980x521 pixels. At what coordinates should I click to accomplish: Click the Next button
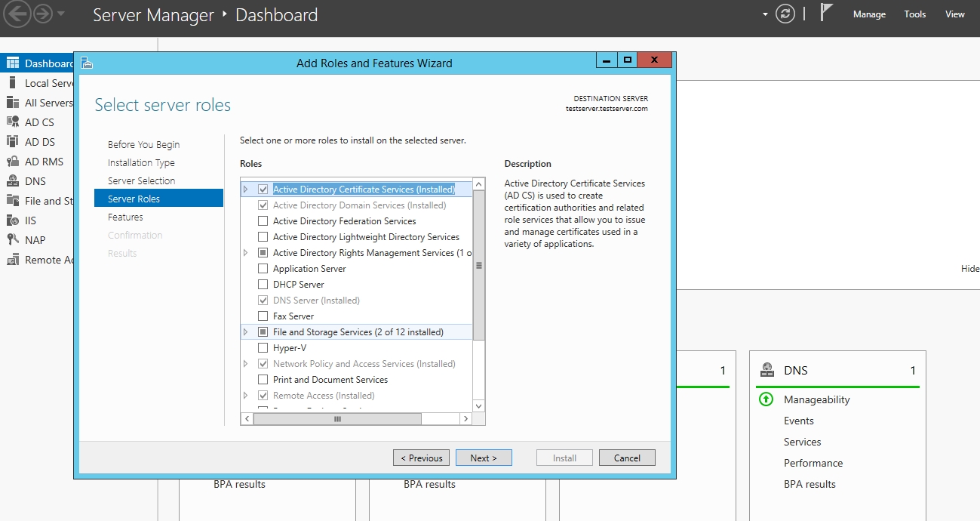[484, 458]
